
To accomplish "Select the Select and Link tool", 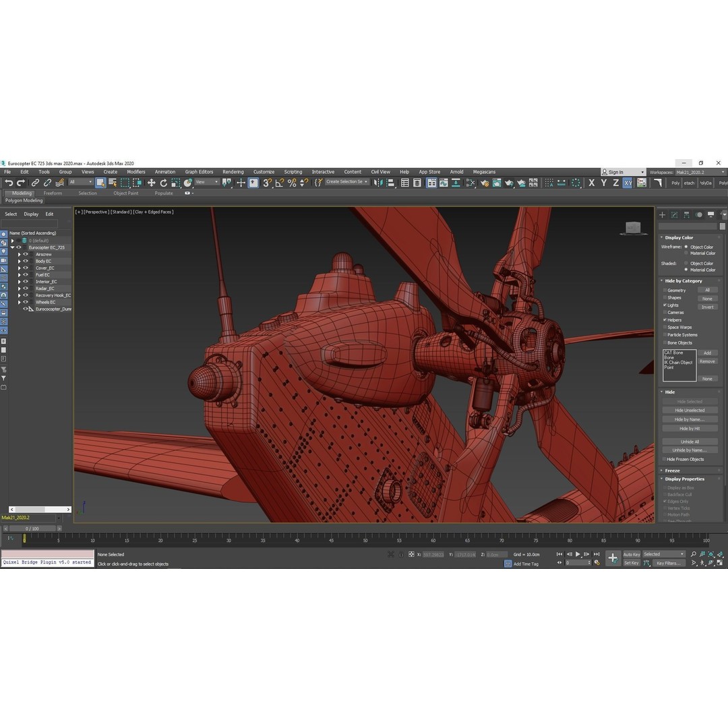I will (x=35, y=183).
